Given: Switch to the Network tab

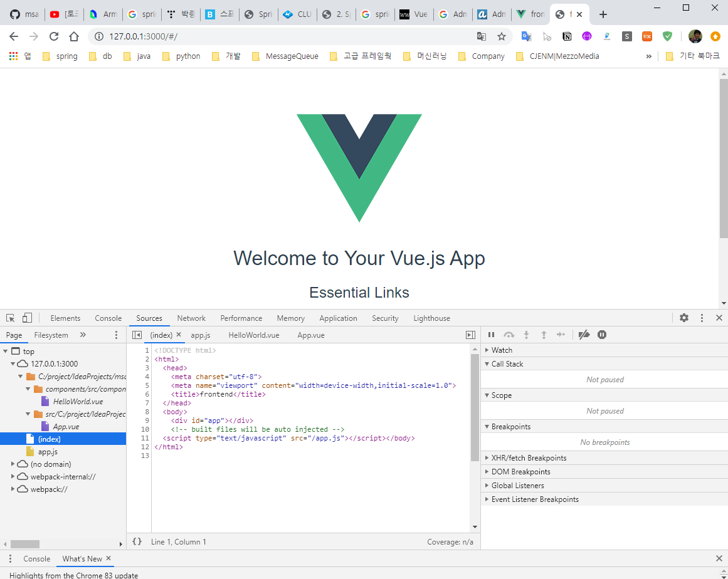Looking at the screenshot, I should pos(191,318).
